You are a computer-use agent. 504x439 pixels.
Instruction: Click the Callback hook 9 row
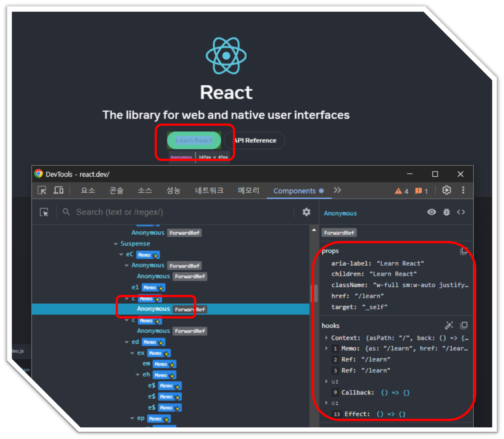(397, 393)
